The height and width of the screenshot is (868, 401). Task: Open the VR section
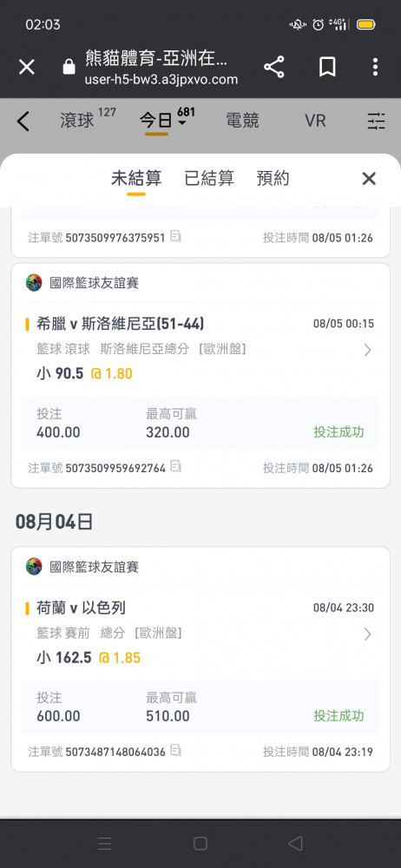pyautogui.click(x=315, y=120)
